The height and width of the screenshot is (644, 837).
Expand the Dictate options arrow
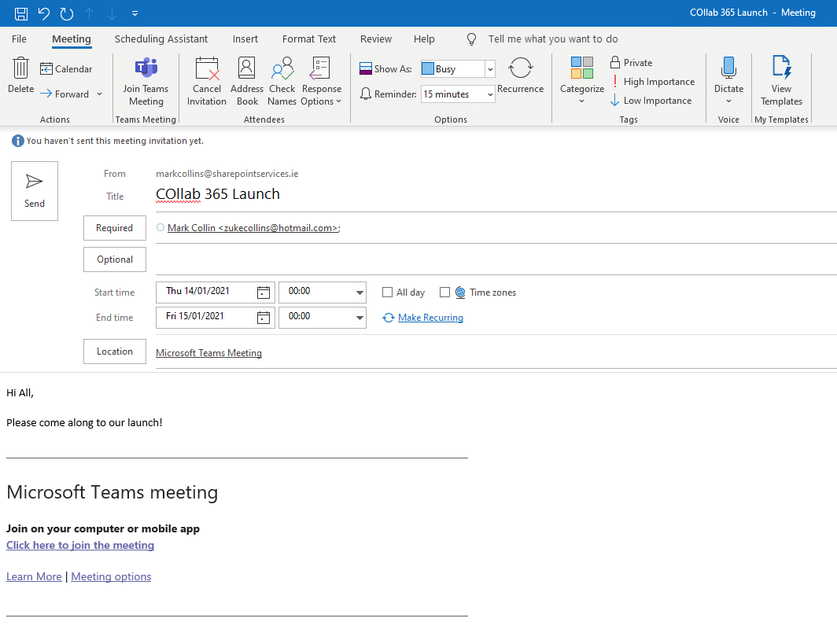point(728,101)
